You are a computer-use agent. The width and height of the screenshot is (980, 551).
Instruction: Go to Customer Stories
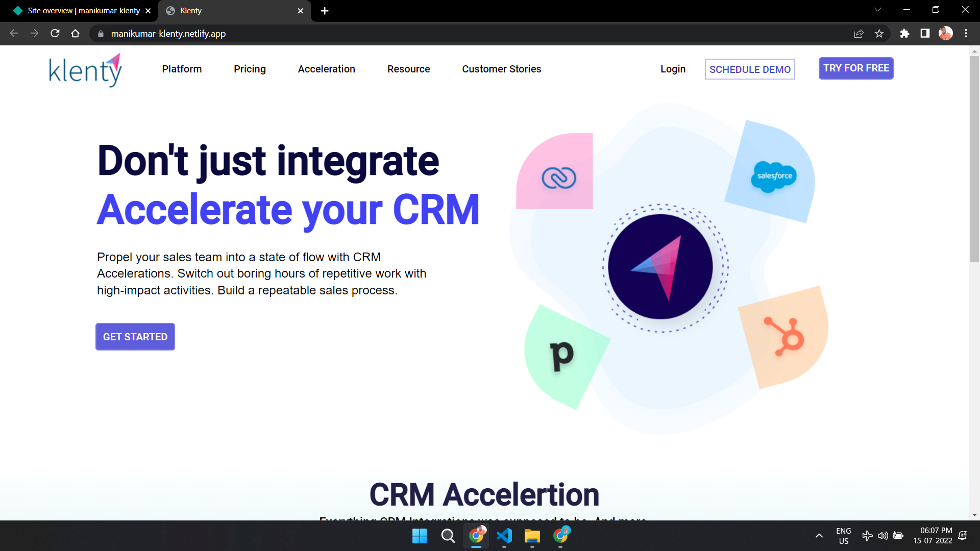[x=501, y=69]
